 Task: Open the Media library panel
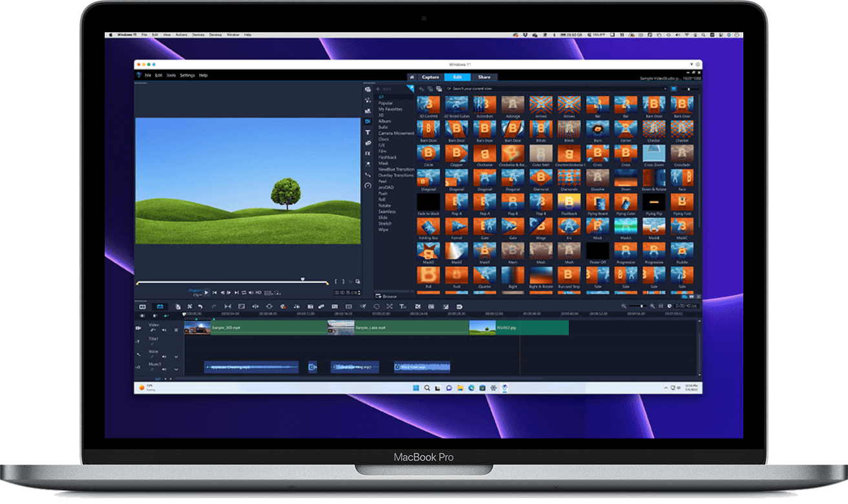pyautogui.click(x=367, y=88)
